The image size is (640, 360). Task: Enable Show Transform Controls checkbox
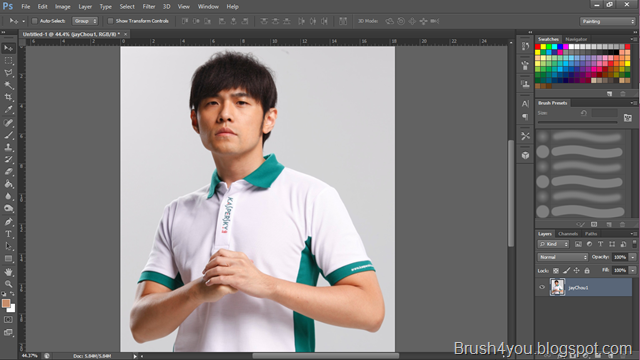(x=110, y=21)
